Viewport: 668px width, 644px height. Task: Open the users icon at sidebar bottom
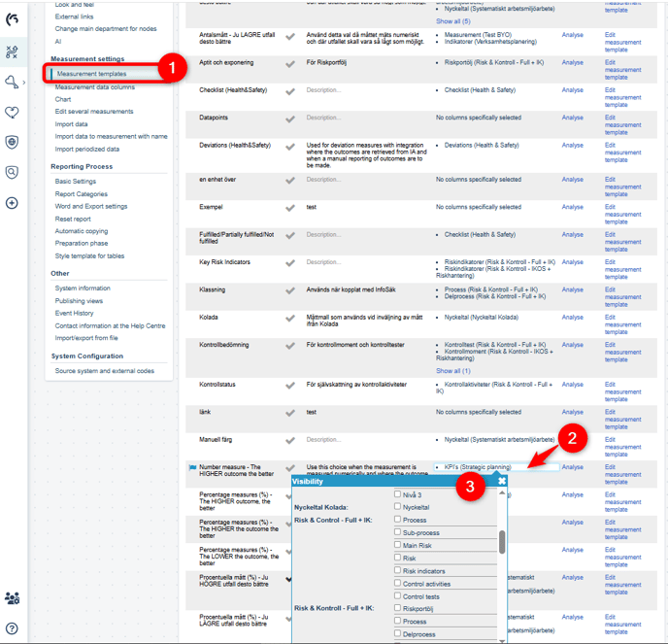[x=13, y=597]
